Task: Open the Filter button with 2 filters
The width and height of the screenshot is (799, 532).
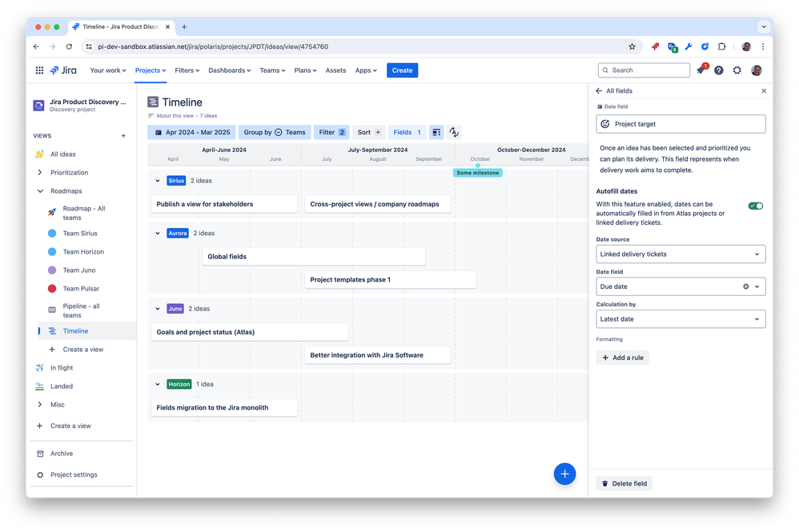Action: click(x=331, y=132)
